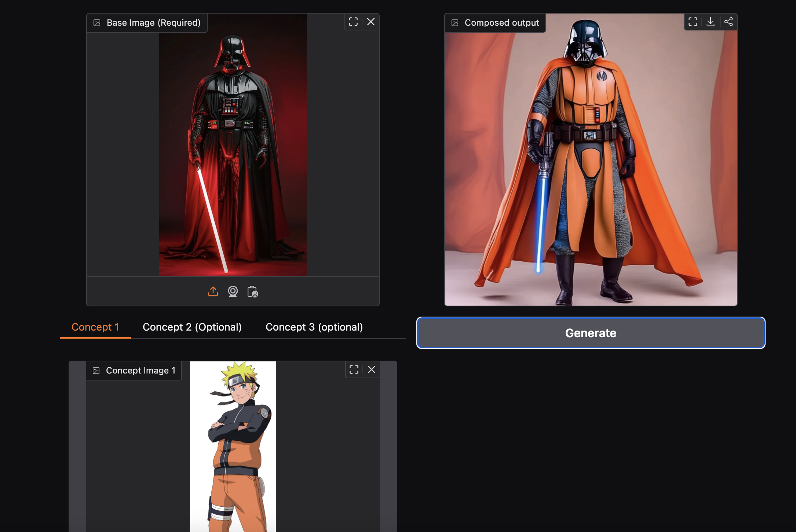Open Concept Image 1 fullscreen

coord(354,369)
